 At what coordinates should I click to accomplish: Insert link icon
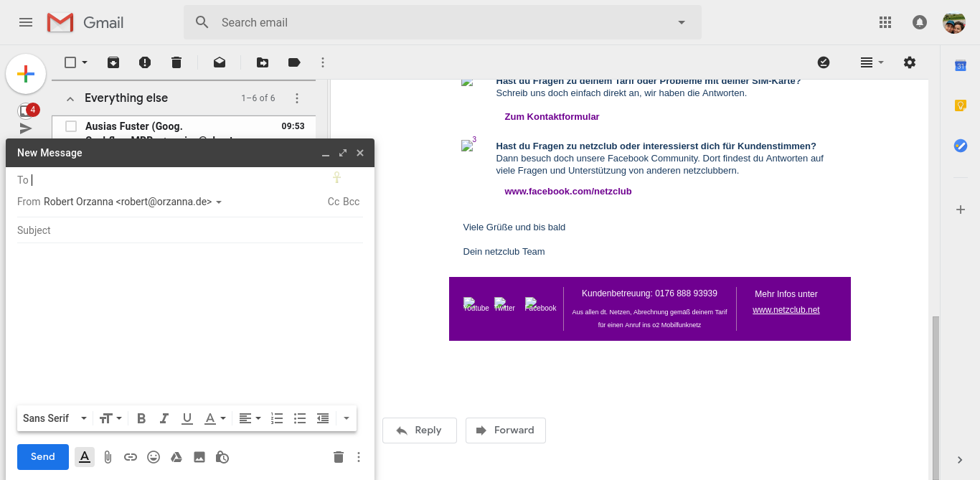coord(131,457)
